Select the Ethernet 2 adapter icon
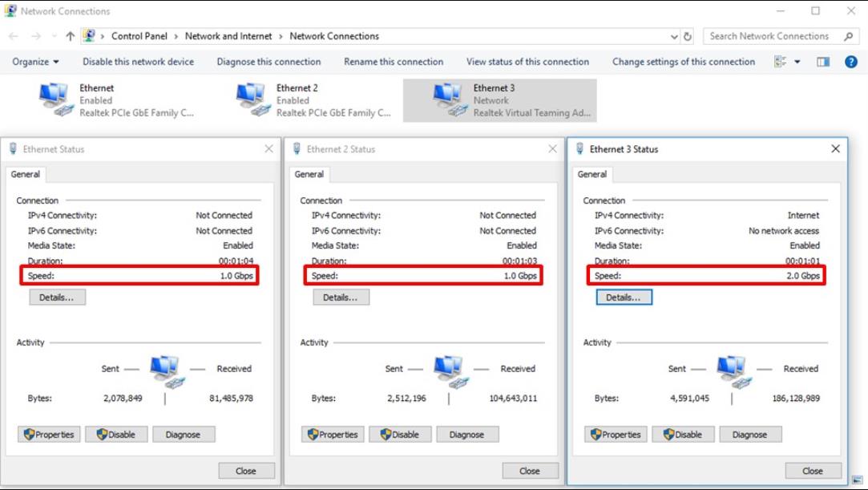 (253, 99)
